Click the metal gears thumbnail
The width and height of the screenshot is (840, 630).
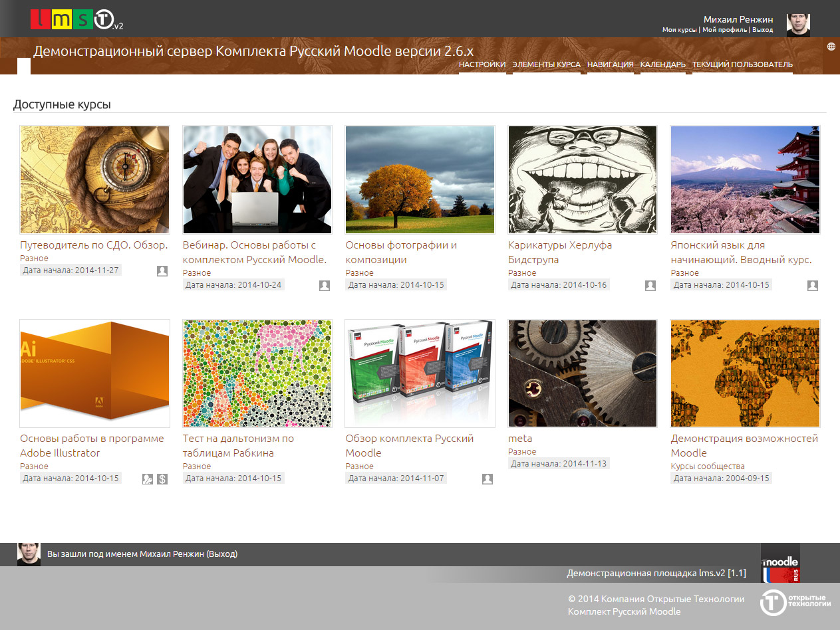(x=583, y=373)
